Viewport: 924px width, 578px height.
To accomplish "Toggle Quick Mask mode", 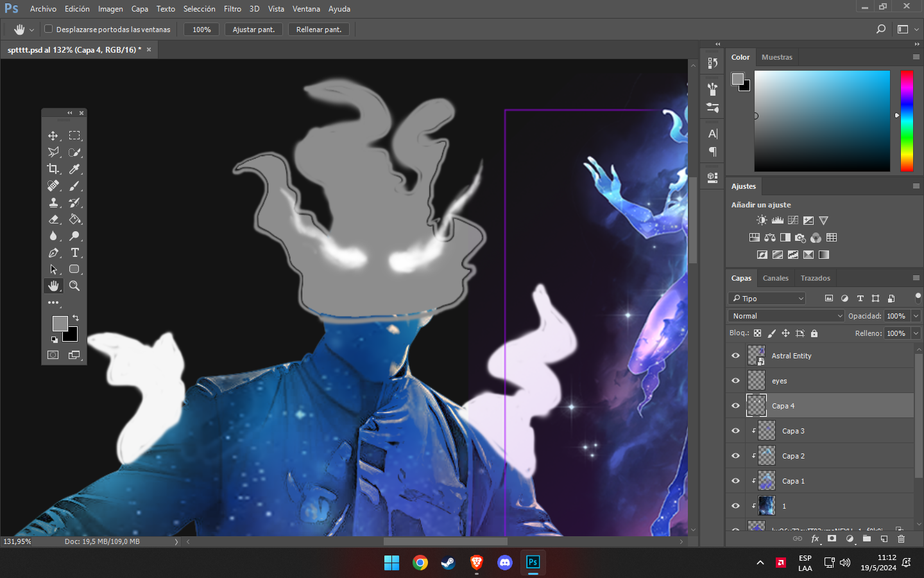I will [x=53, y=355].
